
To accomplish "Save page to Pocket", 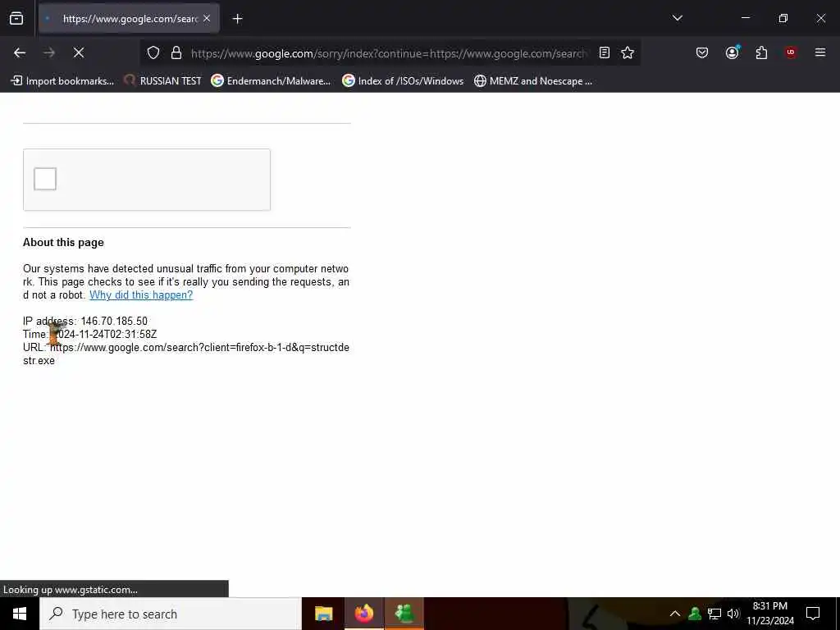I will point(702,52).
